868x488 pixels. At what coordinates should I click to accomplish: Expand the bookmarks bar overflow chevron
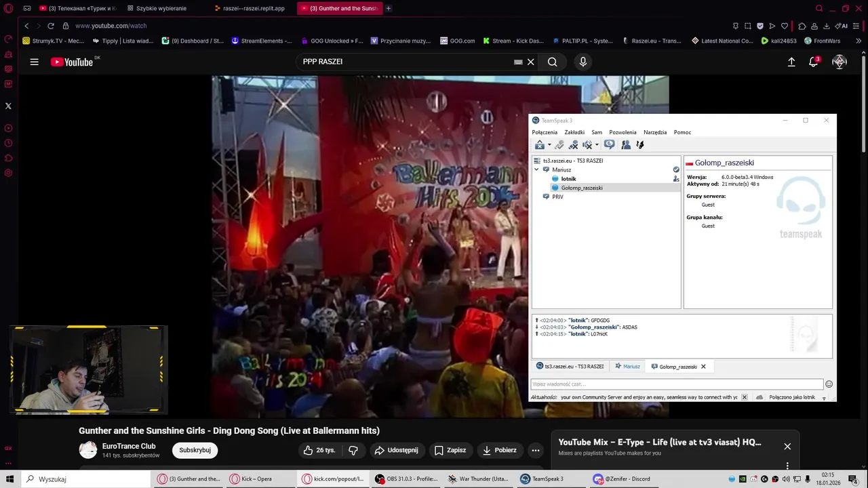[859, 41]
